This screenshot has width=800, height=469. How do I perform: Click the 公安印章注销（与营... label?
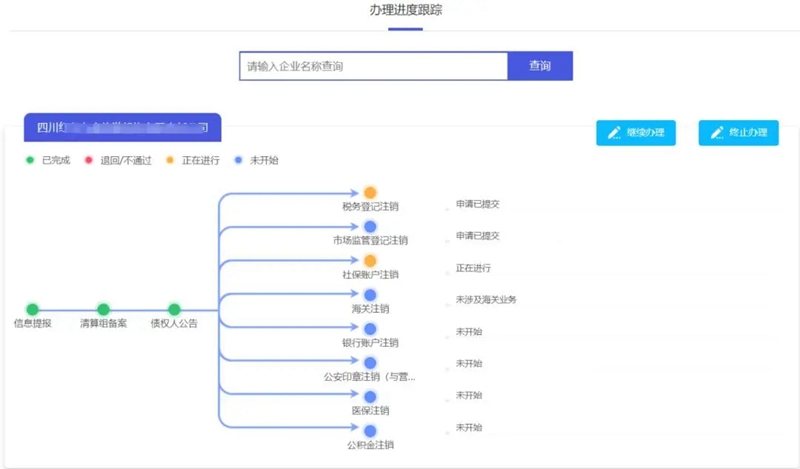369,377
